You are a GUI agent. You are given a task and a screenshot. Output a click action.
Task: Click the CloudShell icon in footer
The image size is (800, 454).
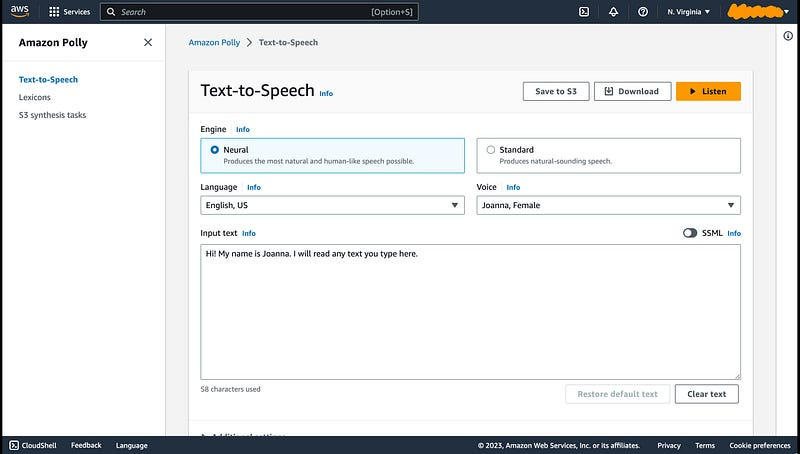[x=14, y=445]
